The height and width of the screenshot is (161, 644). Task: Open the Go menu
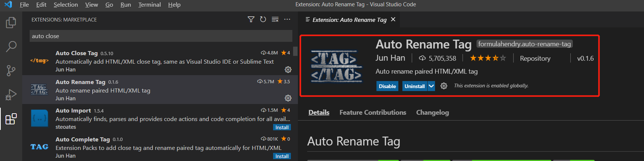coord(109,4)
